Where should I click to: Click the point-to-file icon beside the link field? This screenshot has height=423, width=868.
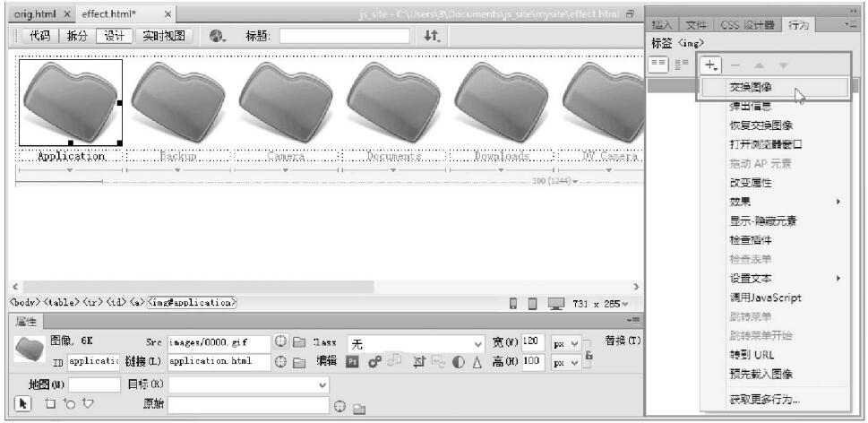click(280, 363)
